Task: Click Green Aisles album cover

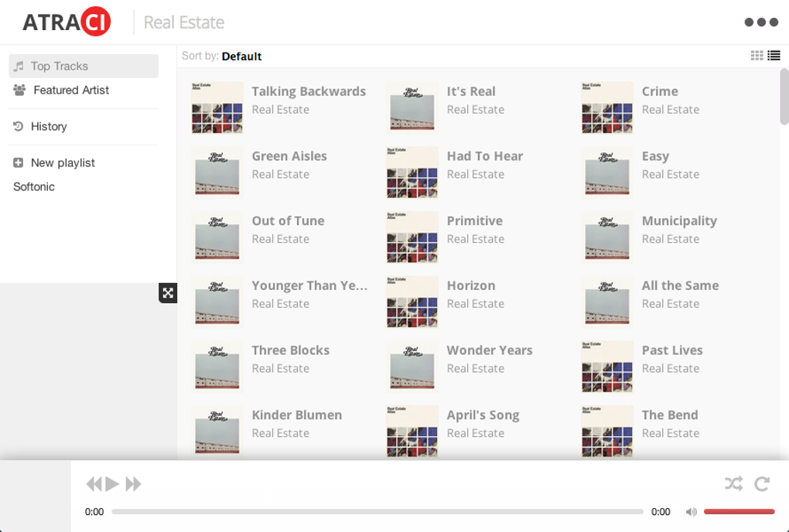Action: (x=217, y=172)
